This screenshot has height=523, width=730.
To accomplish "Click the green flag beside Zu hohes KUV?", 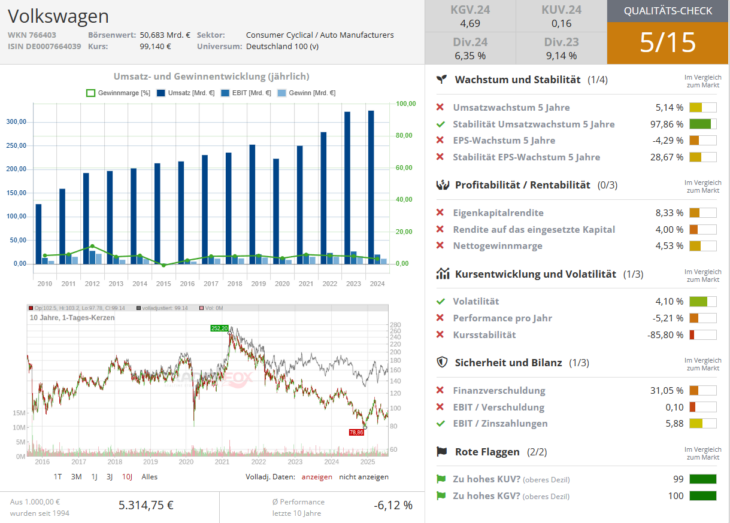I will [x=441, y=479].
